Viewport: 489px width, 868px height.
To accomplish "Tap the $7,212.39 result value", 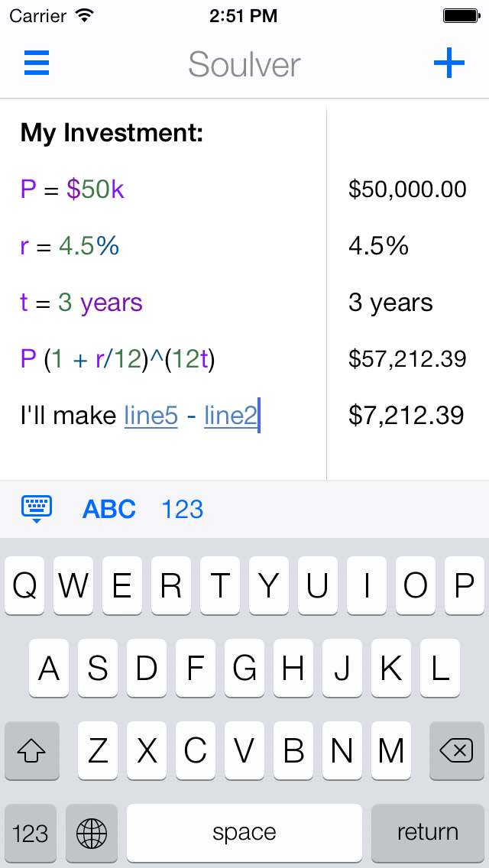I will (406, 416).
